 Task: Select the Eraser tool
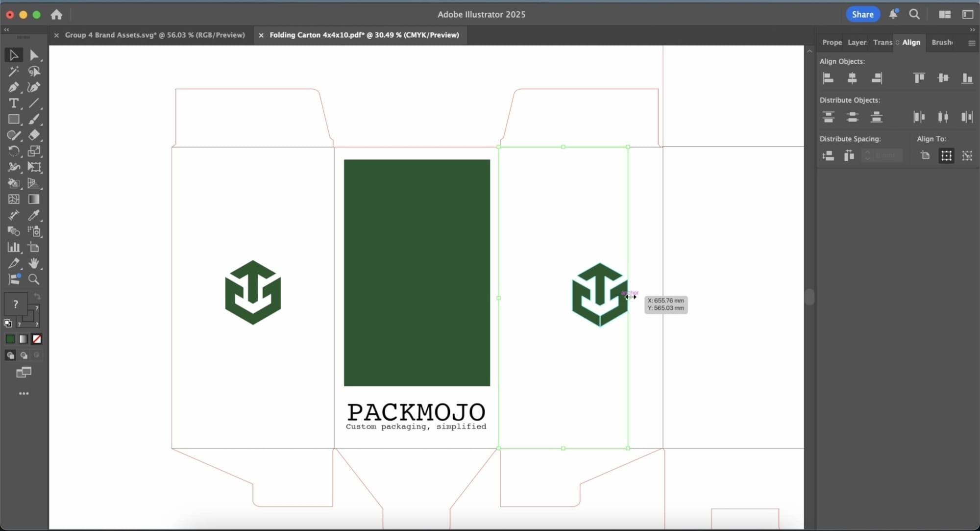[34, 135]
